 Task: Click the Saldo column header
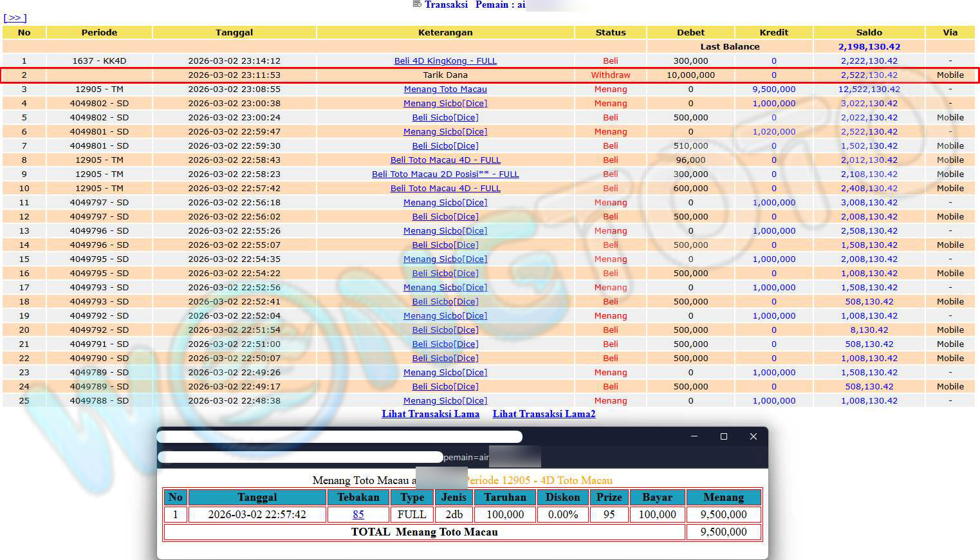[x=869, y=32]
